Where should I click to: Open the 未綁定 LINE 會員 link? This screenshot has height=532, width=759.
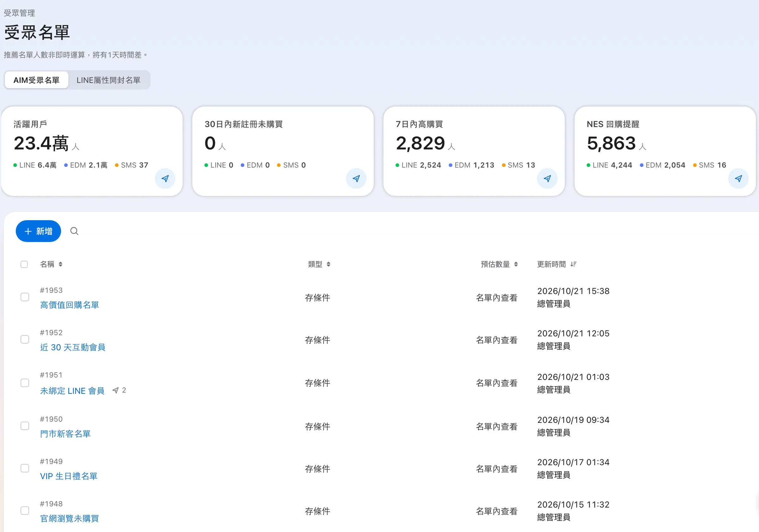click(72, 391)
